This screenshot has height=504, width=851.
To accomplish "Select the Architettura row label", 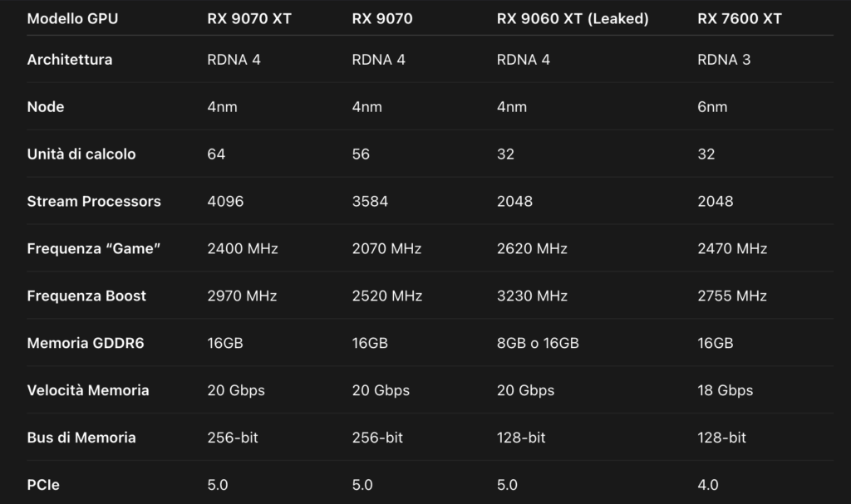I will 70,60.
